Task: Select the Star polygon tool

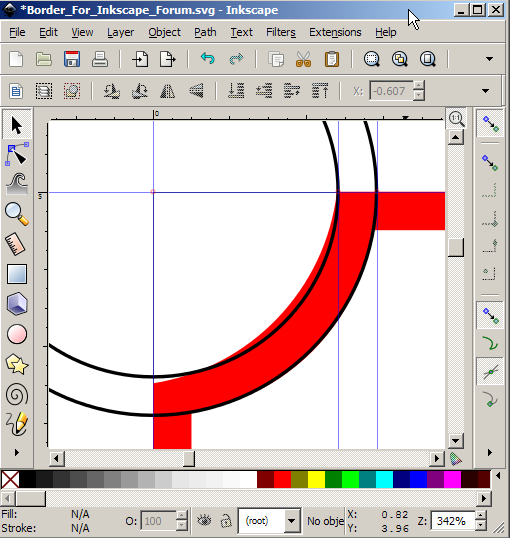Action: pyautogui.click(x=17, y=364)
